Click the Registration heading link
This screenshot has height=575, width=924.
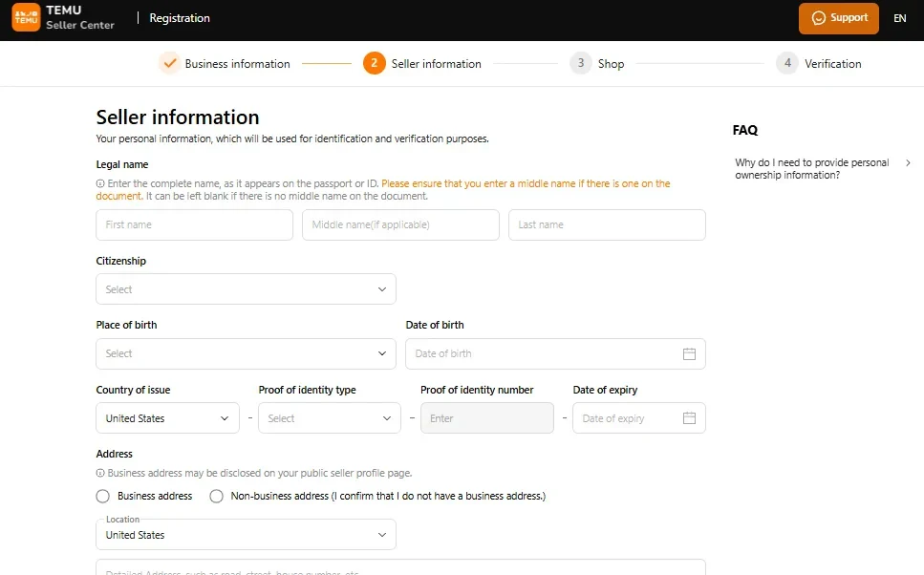tap(178, 17)
